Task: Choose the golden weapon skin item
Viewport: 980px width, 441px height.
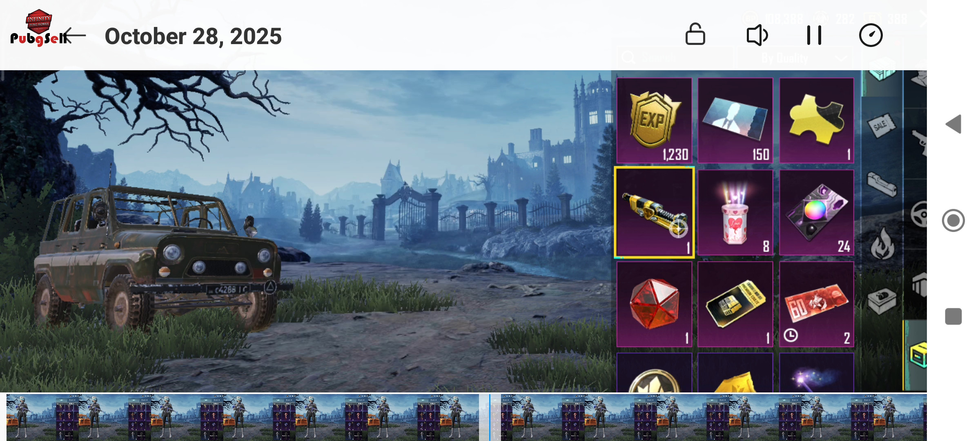Action: pos(654,212)
